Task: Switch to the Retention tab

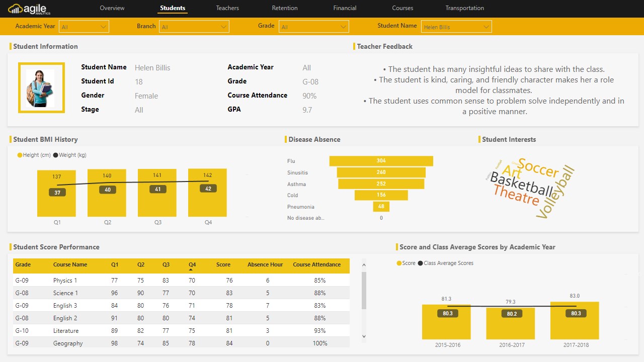Action: point(285,8)
